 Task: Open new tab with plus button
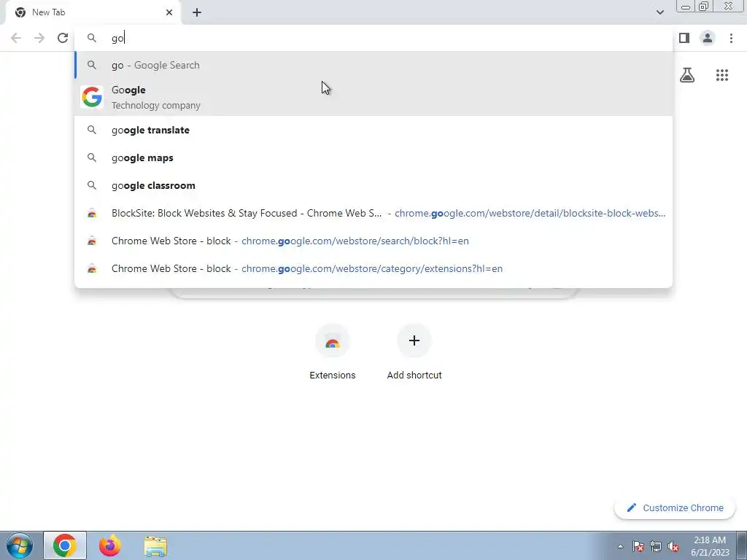[197, 12]
